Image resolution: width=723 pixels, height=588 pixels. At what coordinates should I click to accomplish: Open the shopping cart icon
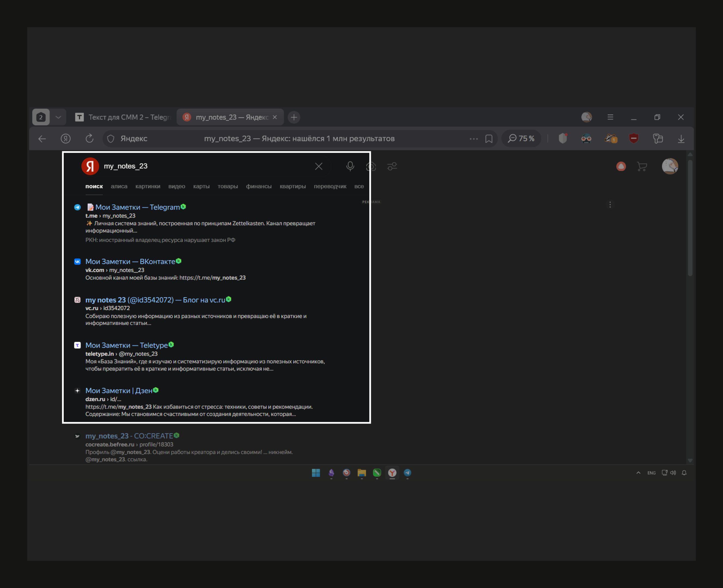point(642,166)
